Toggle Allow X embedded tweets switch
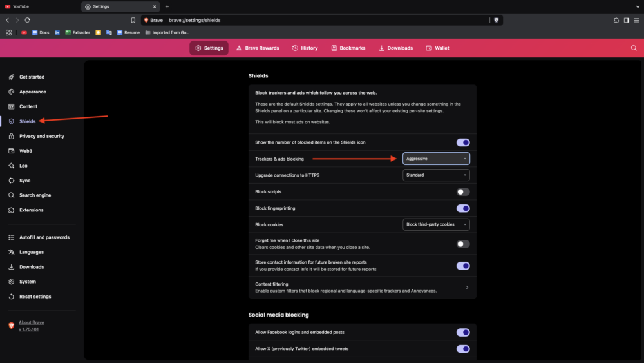Screen dimensions: 644x363 (463, 349)
